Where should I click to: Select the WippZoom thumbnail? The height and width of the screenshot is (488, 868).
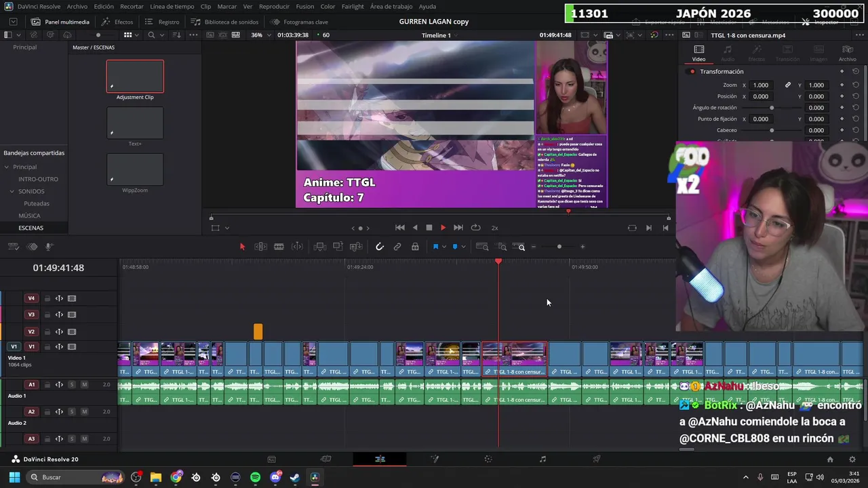coord(135,169)
